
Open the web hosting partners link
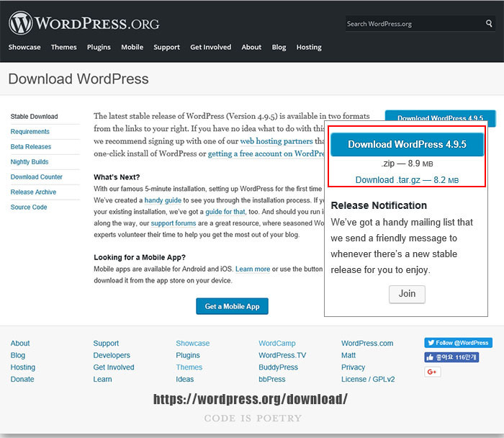[x=276, y=141]
